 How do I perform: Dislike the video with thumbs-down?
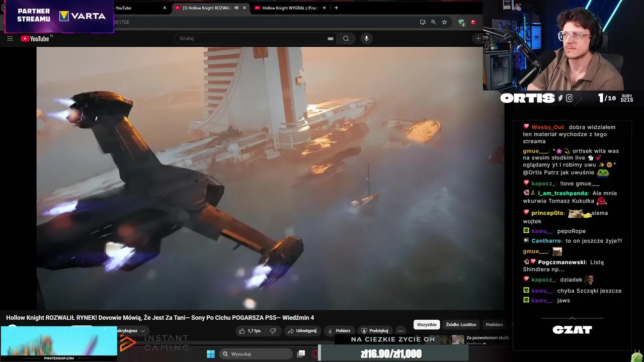click(273, 331)
